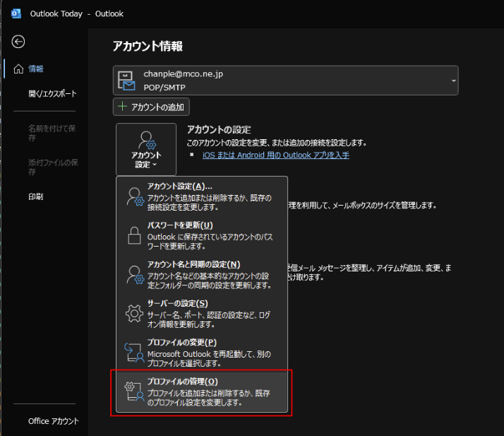Open the iOS または Android 用の Outlook link

point(276,155)
